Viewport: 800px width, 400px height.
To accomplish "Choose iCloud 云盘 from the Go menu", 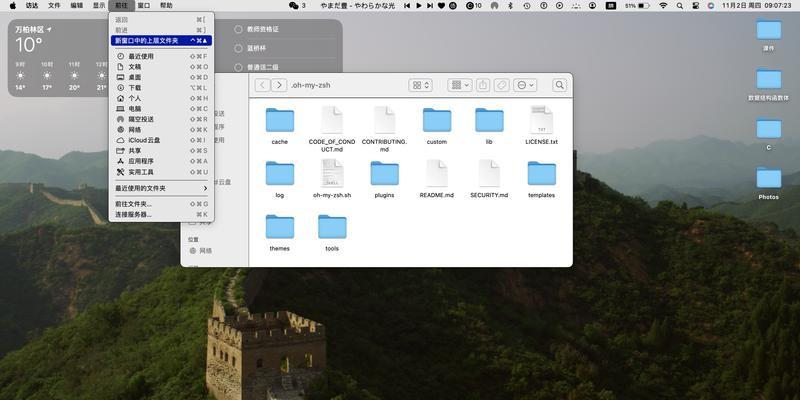I will pyautogui.click(x=161, y=140).
